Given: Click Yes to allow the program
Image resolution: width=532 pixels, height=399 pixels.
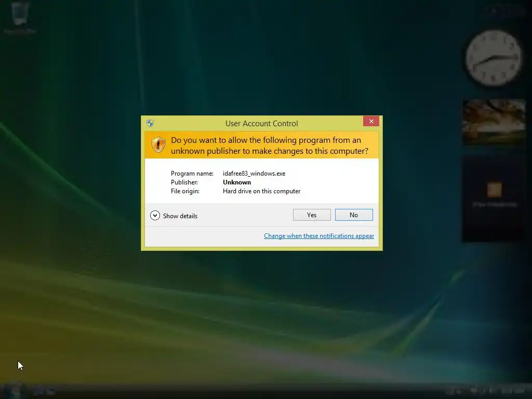Looking at the screenshot, I should [312, 215].
